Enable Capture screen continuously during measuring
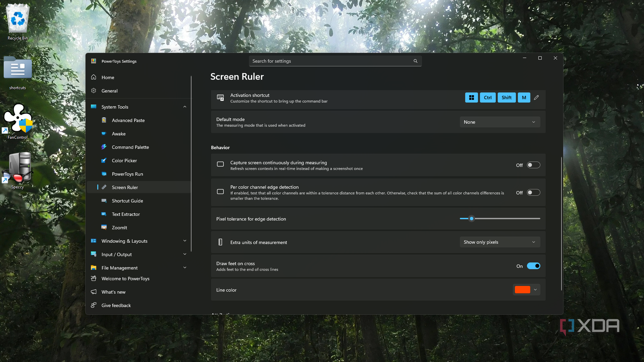The image size is (644, 362). point(533,165)
